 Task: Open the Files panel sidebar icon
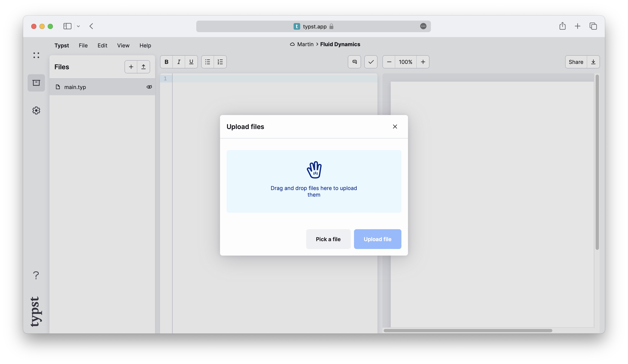[36, 83]
